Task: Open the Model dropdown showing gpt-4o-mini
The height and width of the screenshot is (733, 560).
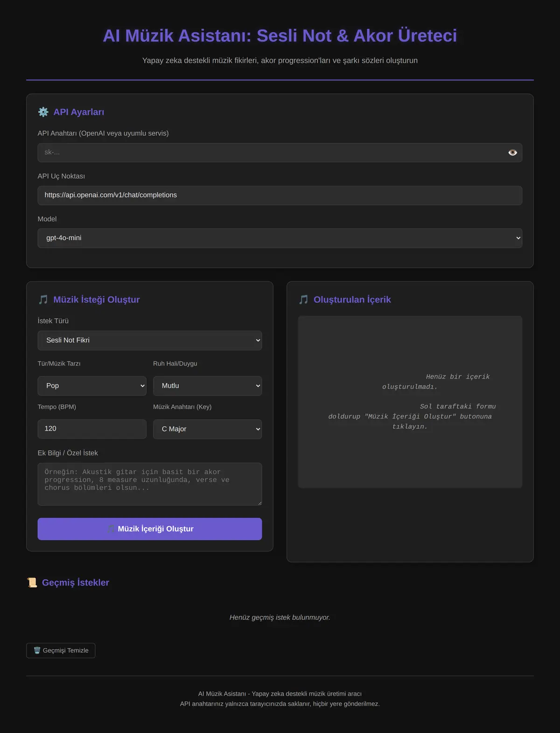Action: click(280, 238)
